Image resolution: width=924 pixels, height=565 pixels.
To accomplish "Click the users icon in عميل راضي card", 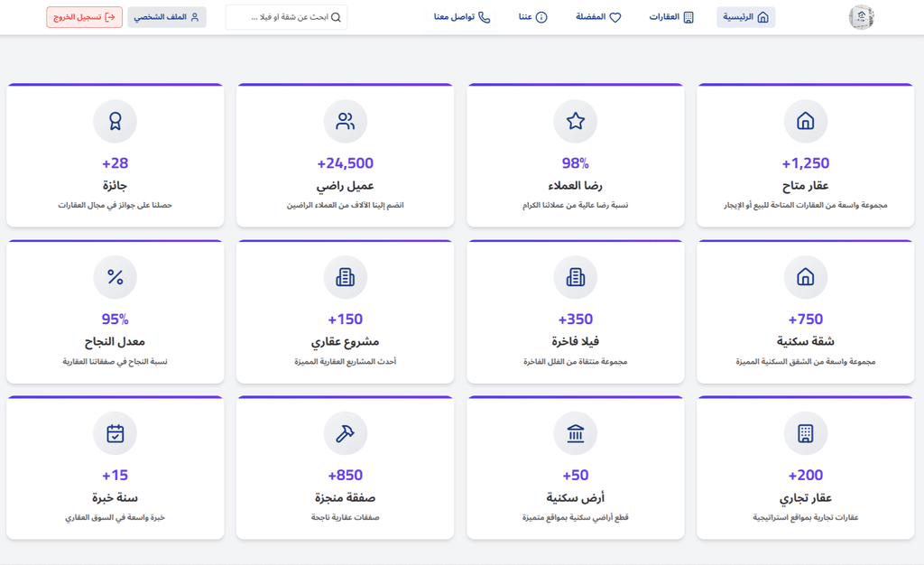I will [346, 121].
